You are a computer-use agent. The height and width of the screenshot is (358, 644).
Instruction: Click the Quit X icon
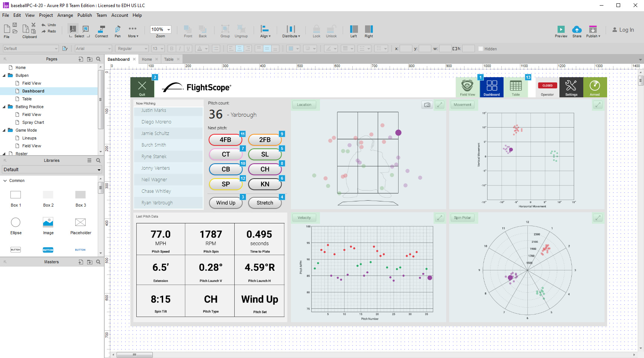pyautogui.click(x=142, y=86)
